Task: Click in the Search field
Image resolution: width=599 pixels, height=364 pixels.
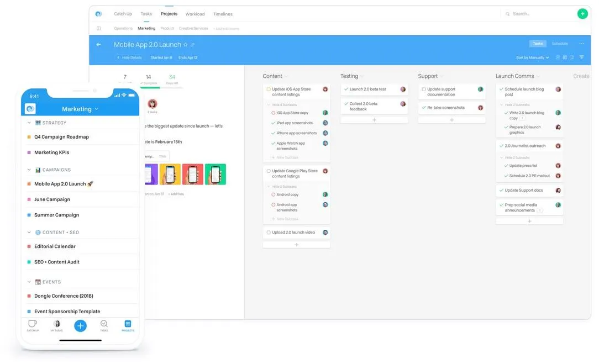Action: 539,14
